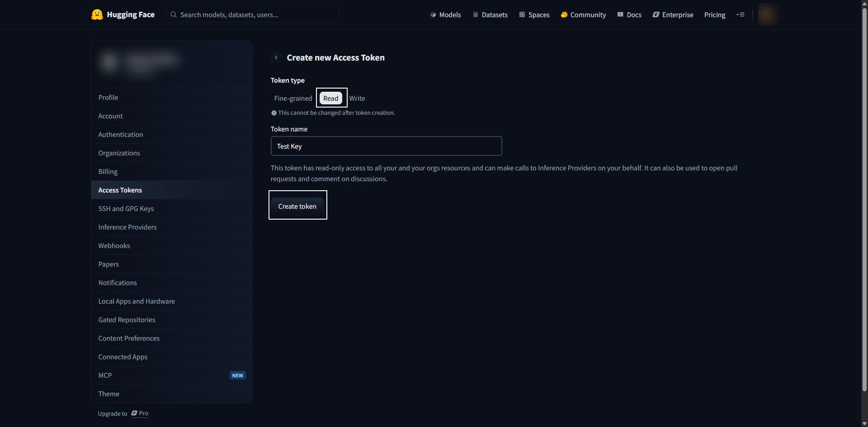The image size is (868, 427).
Task: Open the Spaces page link
Action: point(534,14)
